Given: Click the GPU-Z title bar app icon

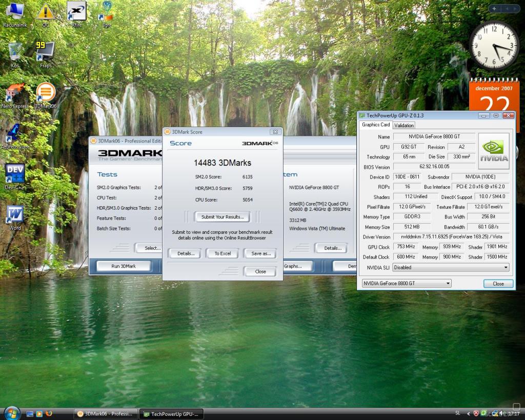Looking at the screenshot, I should point(362,115).
